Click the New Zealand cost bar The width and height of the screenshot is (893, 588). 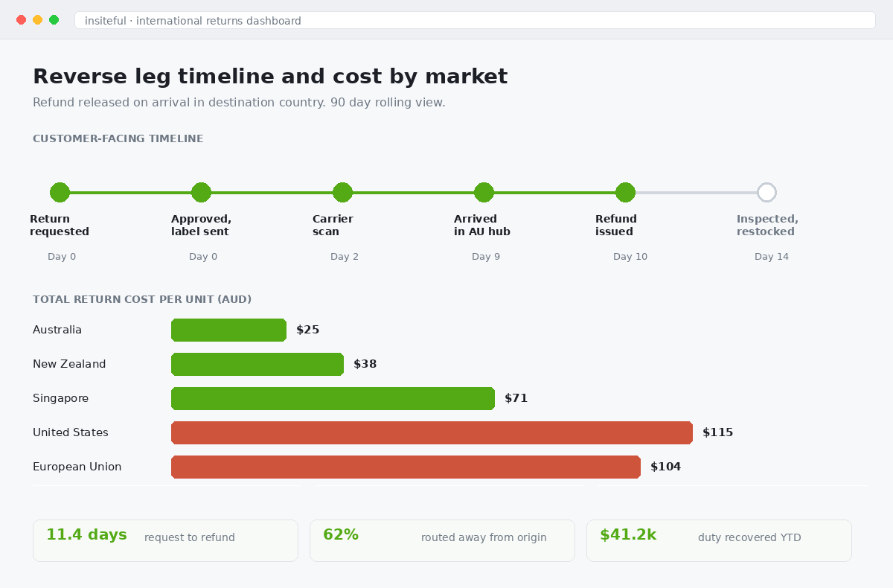tap(257, 364)
